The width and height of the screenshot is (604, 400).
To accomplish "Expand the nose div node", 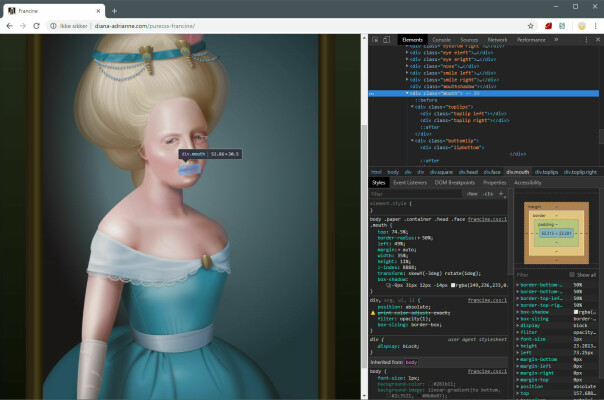I will click(407, 66).
